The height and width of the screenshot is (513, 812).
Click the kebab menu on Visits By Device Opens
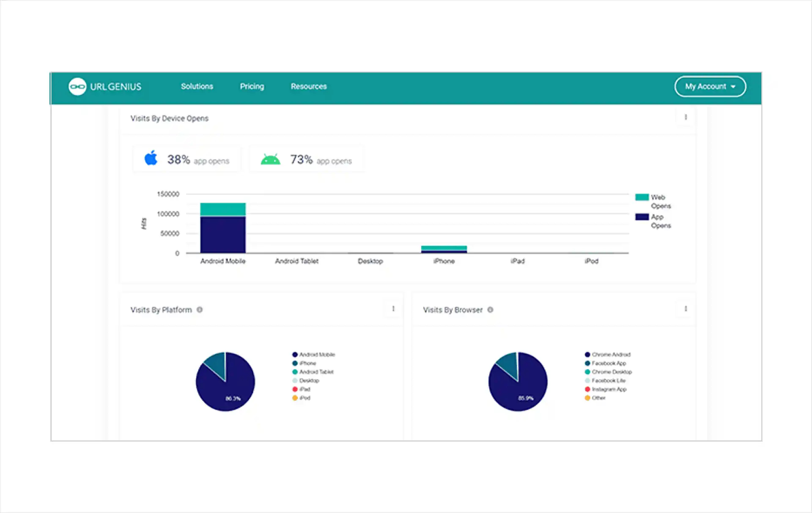(685, 117)
